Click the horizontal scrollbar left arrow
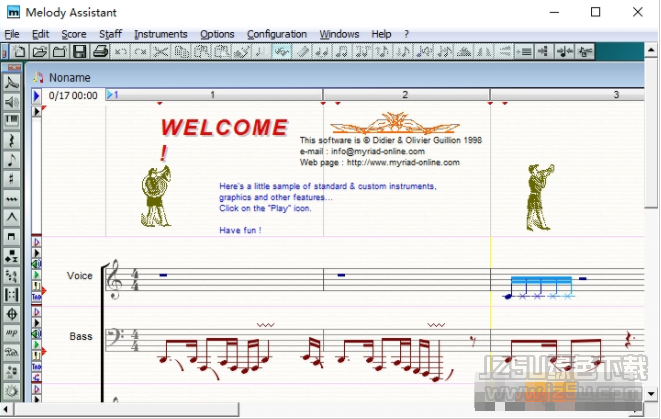 click(5, 409)
